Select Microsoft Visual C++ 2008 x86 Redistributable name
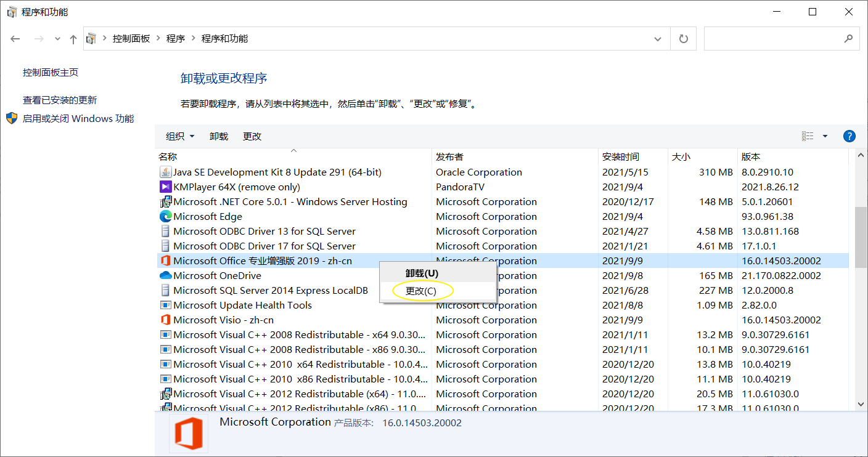Image resolution: width=868 pixels, height=457 pixels. (300, 350)
